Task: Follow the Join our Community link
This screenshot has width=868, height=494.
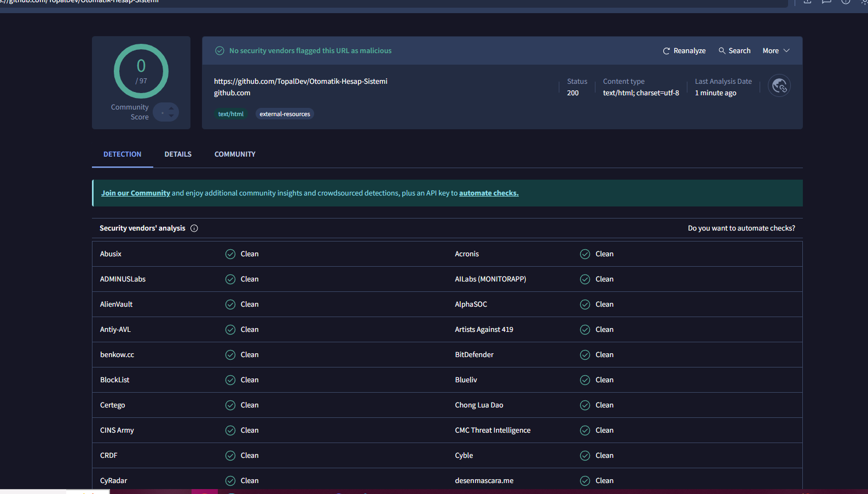Action: coord(135,193)
